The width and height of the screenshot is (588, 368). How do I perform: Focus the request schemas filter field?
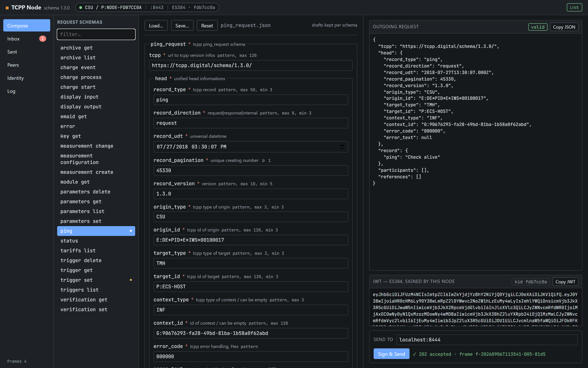point(96,34)
